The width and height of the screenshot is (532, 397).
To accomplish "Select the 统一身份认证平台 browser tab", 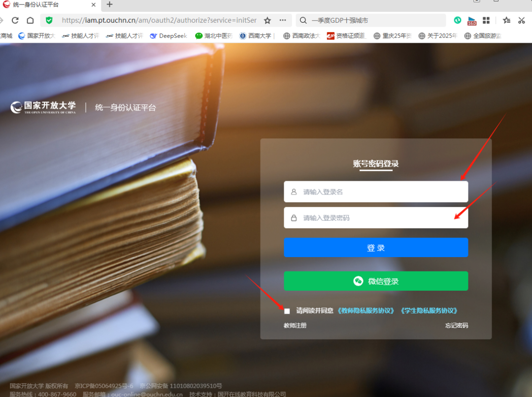I will [50, 5].
